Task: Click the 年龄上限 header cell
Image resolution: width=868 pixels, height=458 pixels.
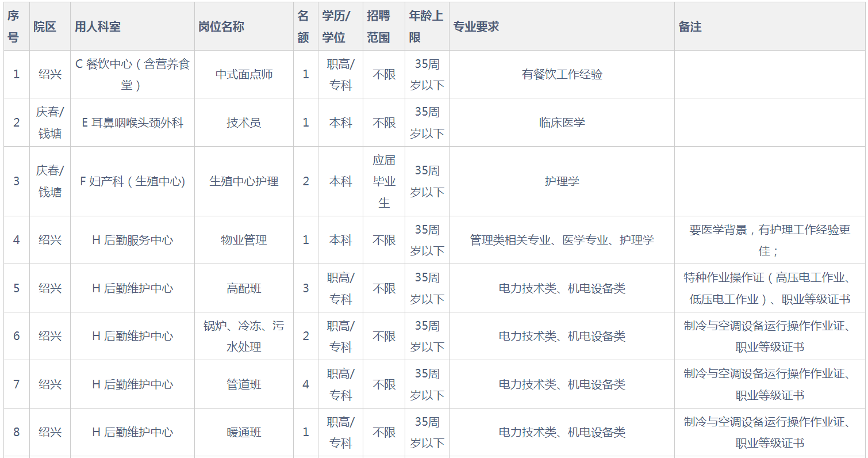Action: click(426, 26)
